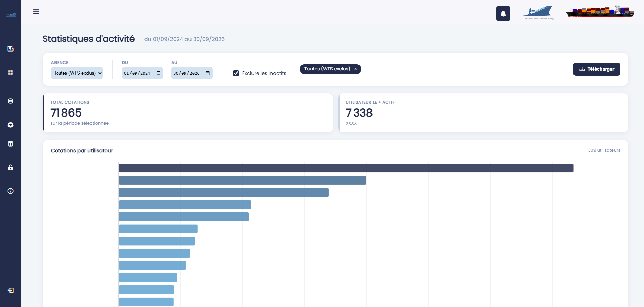Click the second bar in user chart
The width and height of the screenshot is (644, 307).
click(242, 180)
